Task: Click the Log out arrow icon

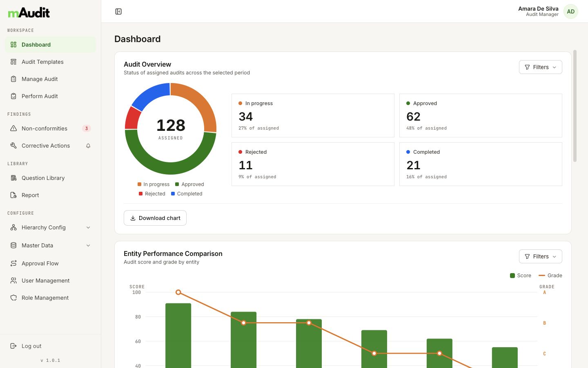Action: click(13, 346)
